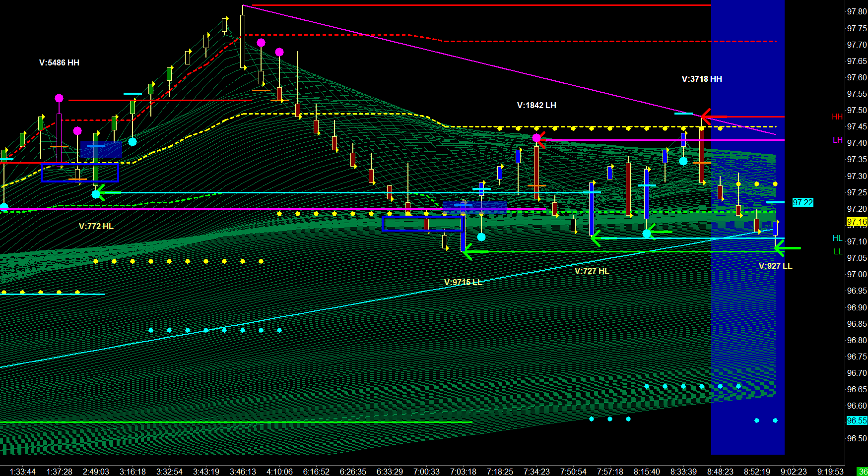Click the green 36 counter box in corner
The image size is (868, 476).
click(x=863, y=472)
